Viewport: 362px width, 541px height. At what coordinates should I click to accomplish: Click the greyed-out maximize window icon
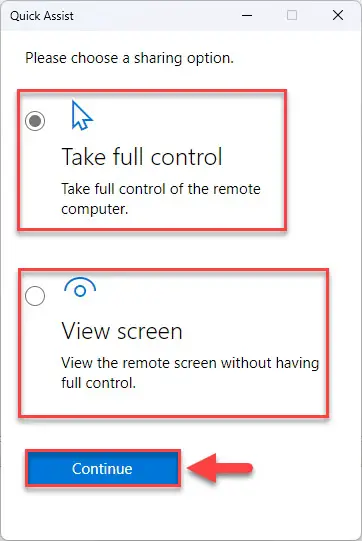(292, 15)
